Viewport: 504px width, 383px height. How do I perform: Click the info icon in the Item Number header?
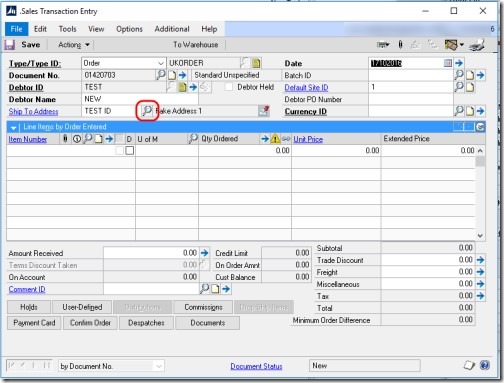coord(77,139)
